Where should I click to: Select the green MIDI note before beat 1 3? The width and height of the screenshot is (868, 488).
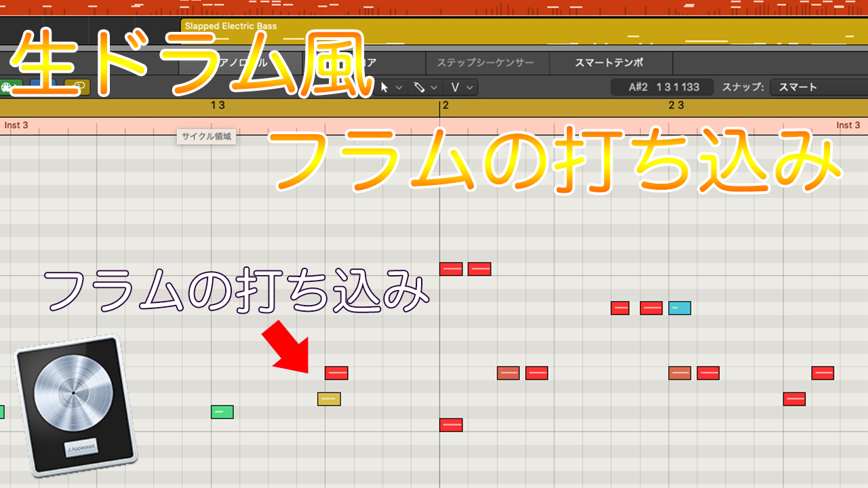[x=222, y=412]
